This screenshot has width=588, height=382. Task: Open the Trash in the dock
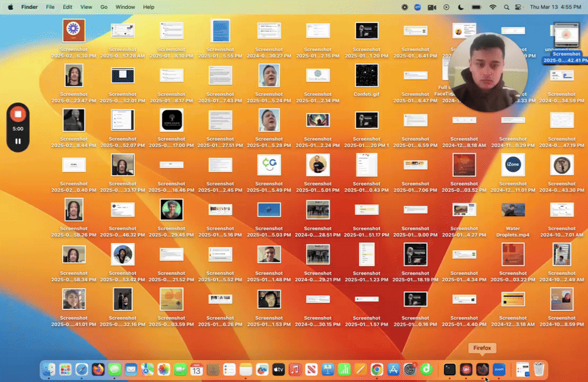539,369
